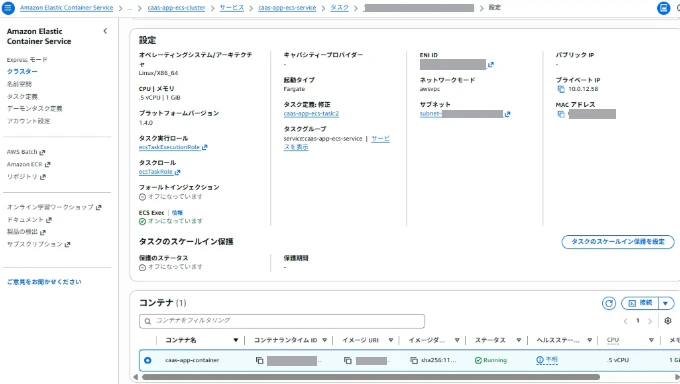Go to previous containers page
680x384 pixels.
pyautogui.click(x=625, y=321)
